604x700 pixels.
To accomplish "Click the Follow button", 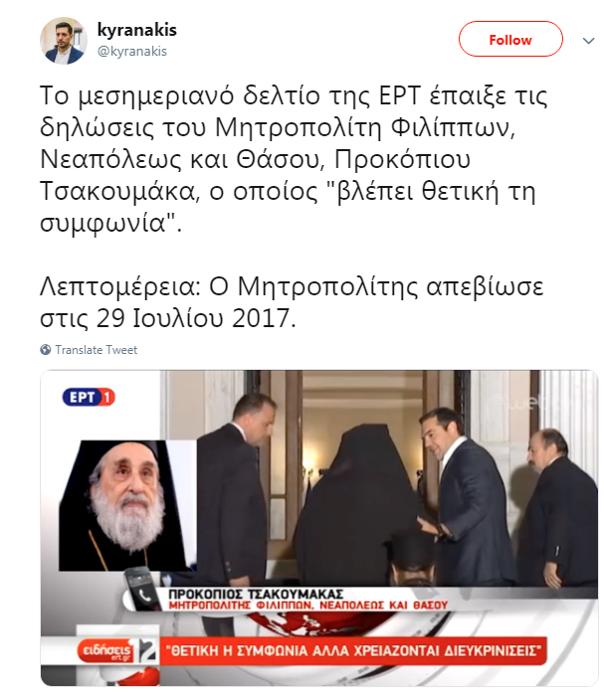I will [510, 40].
